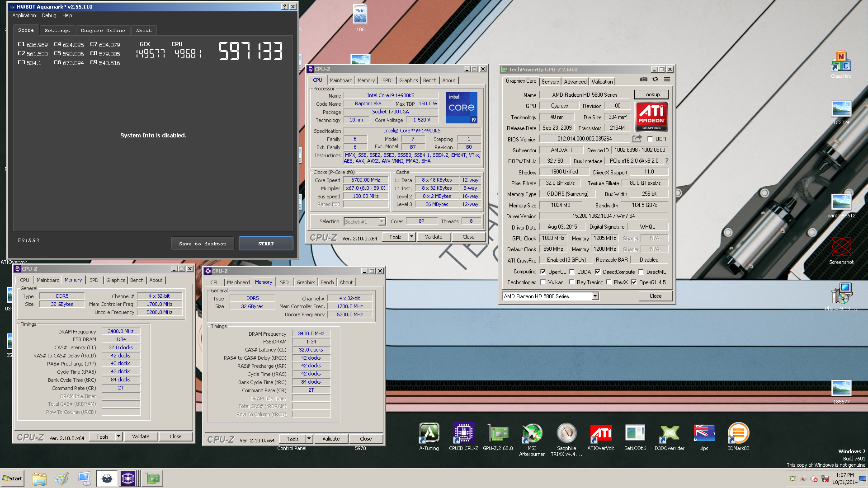Toggle the PhysX checkbox in GPU-Z

609,282
